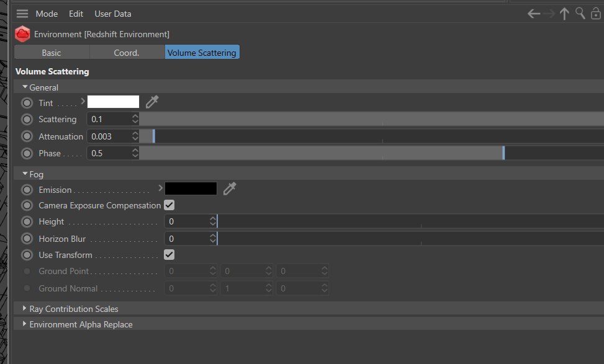The image size is (604, 364).
Task: Toggle the animation dot for Emission
Action: (27, 190)
